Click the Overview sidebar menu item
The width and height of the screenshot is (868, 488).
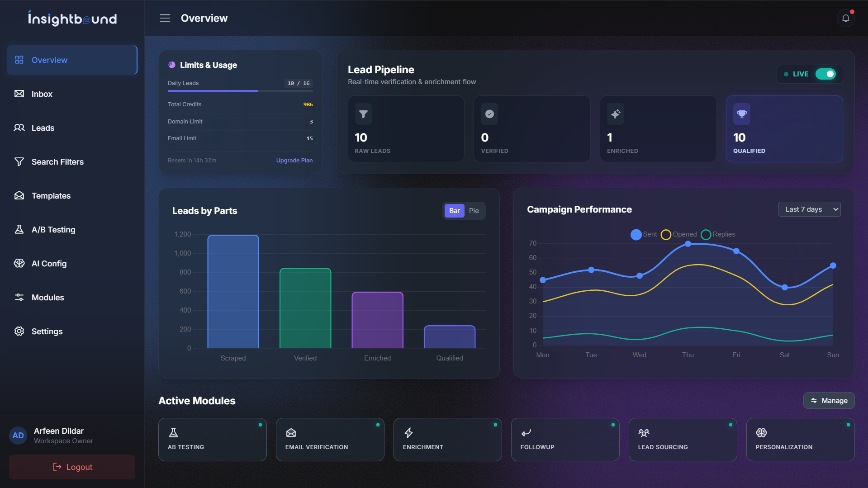(49, 60)
